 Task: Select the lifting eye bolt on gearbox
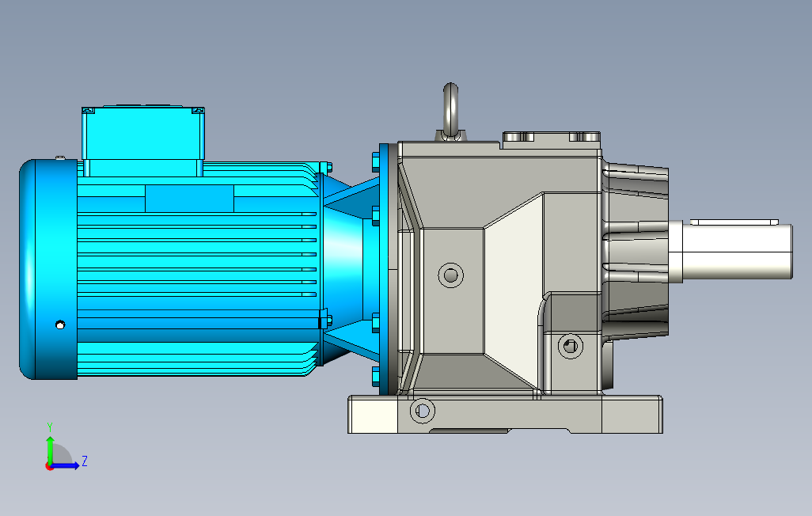[450, 112]
